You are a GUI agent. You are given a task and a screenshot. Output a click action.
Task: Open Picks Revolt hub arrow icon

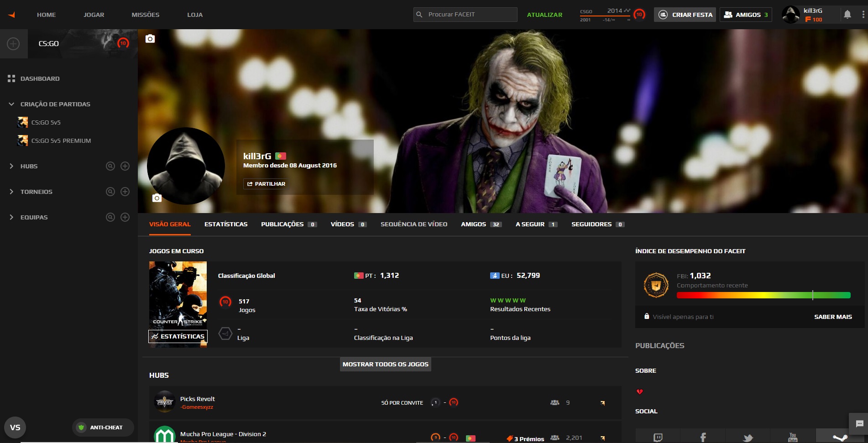click(x=602, y=403)
